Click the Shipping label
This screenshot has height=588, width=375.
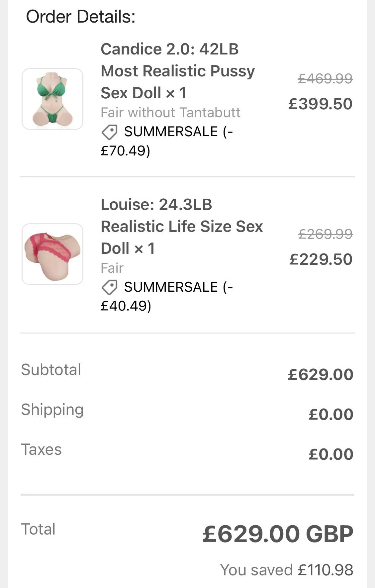click(52, 409)
